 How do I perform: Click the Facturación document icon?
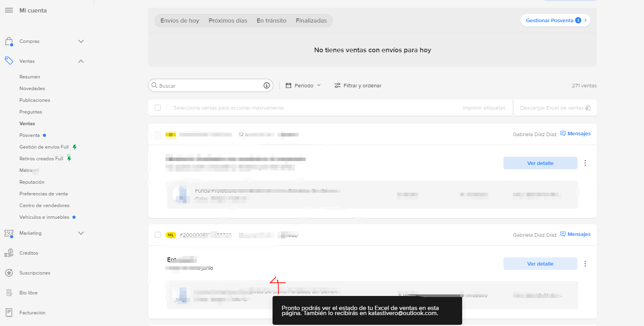[x=9, y=313]
